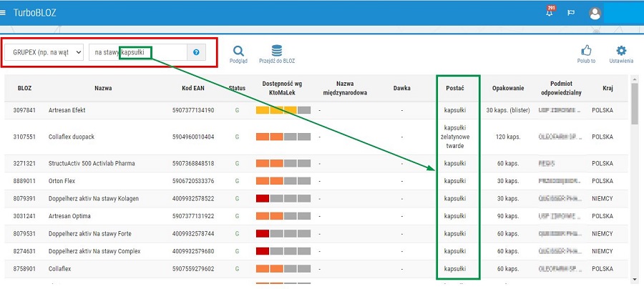Click 'kapsułki żelatynowe twarde' form cell
This screenshot has width=644, height=289.
click(x=454, y=137)
